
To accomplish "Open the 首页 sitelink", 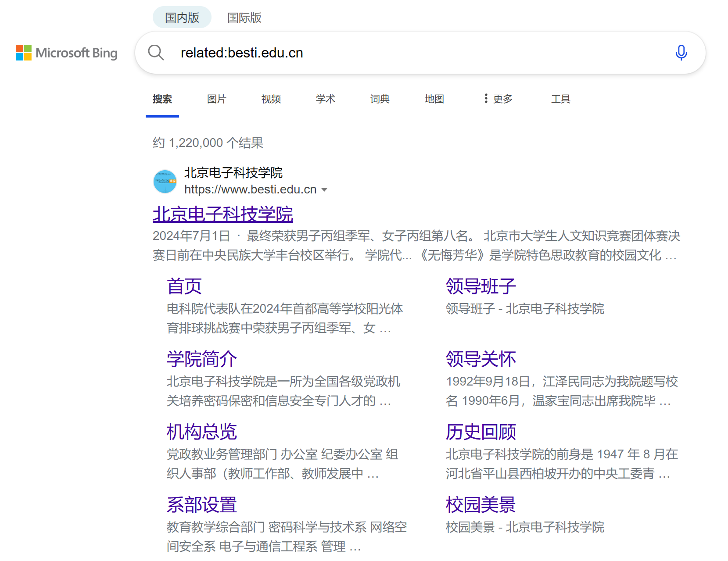I will 184,286.
